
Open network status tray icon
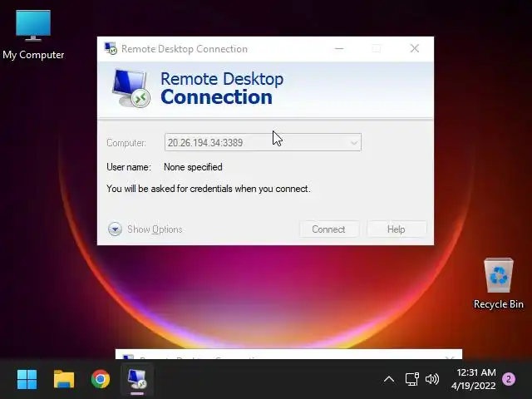[x=412, y=379]
